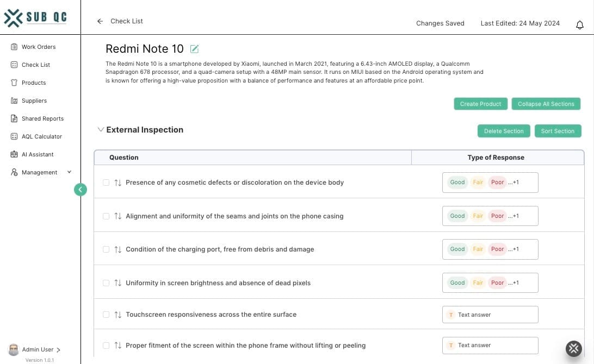Open response type dropdown for seams alignment

click(x=490, y=216)
